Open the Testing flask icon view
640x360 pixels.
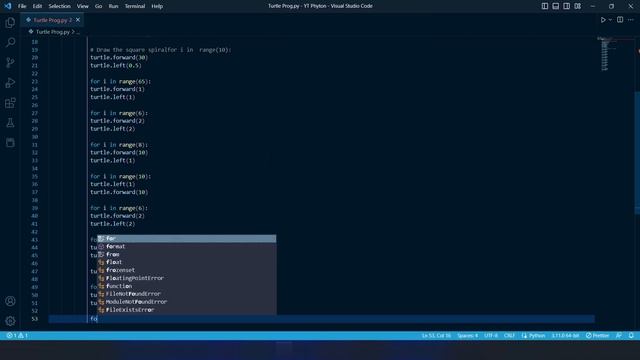pos(10,122)
